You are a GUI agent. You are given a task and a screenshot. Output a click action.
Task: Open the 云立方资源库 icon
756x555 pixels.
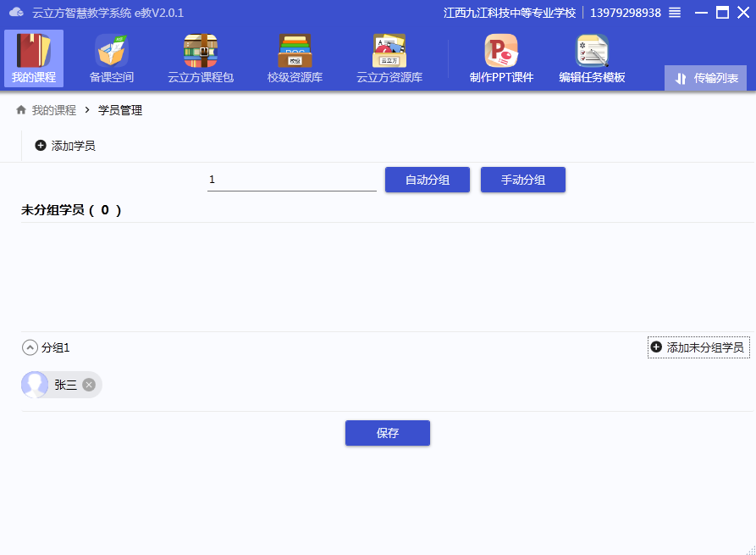tap(389, 52)
